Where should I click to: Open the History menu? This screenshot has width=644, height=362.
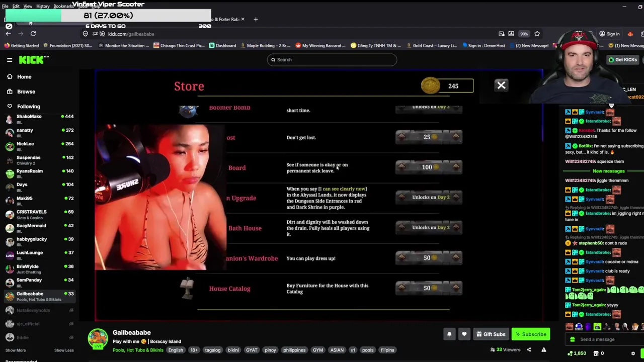[x=43, y=6]
